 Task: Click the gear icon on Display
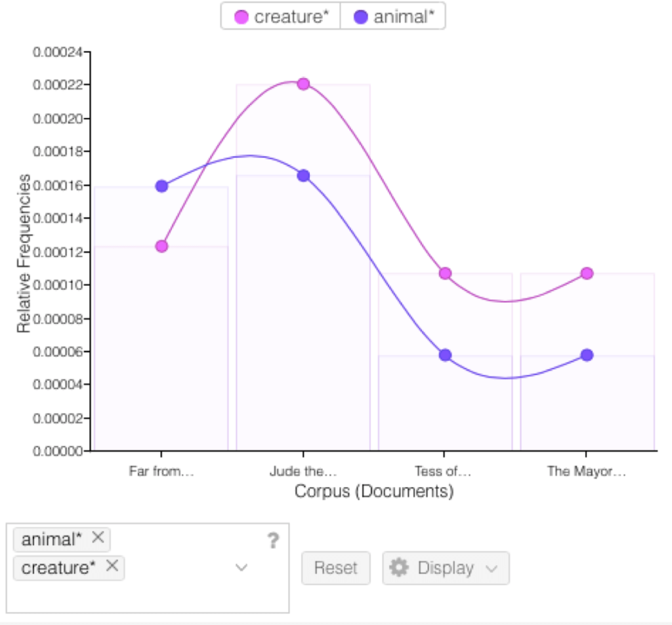click(399, 567)
